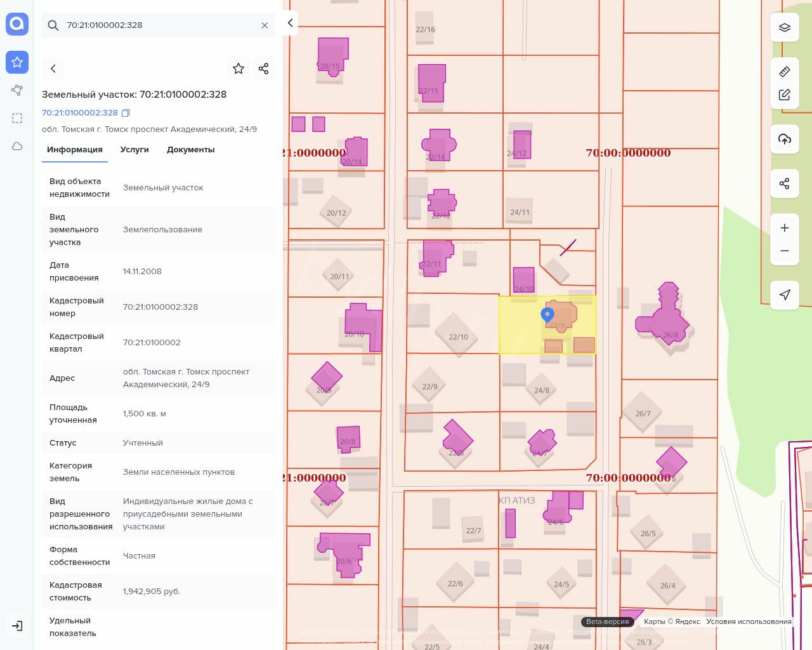Click parcel label 22/16 on the map

tap(425, 29)
